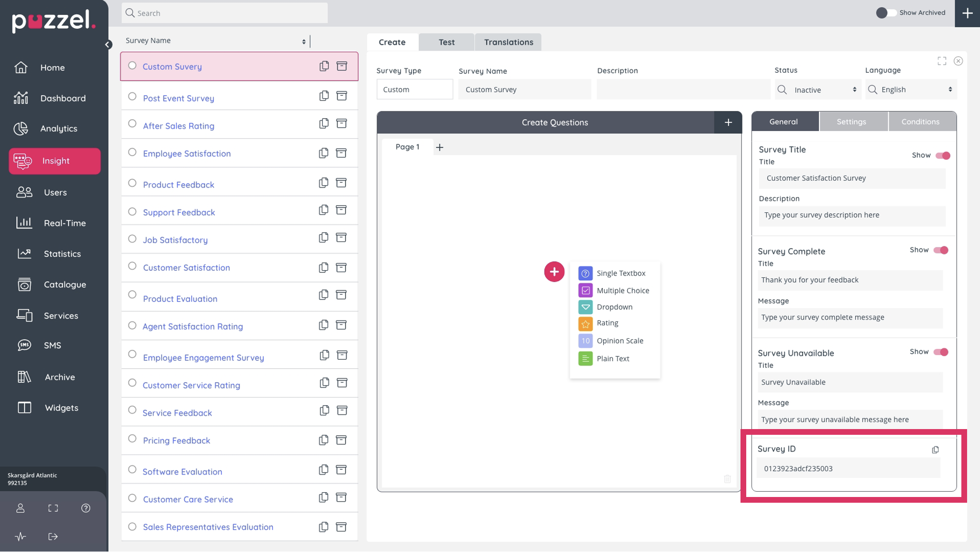Image resolution: width=980 pixels, height=552 pixels.
Task: Open the Customer Care Service survey
Action: 188,499
